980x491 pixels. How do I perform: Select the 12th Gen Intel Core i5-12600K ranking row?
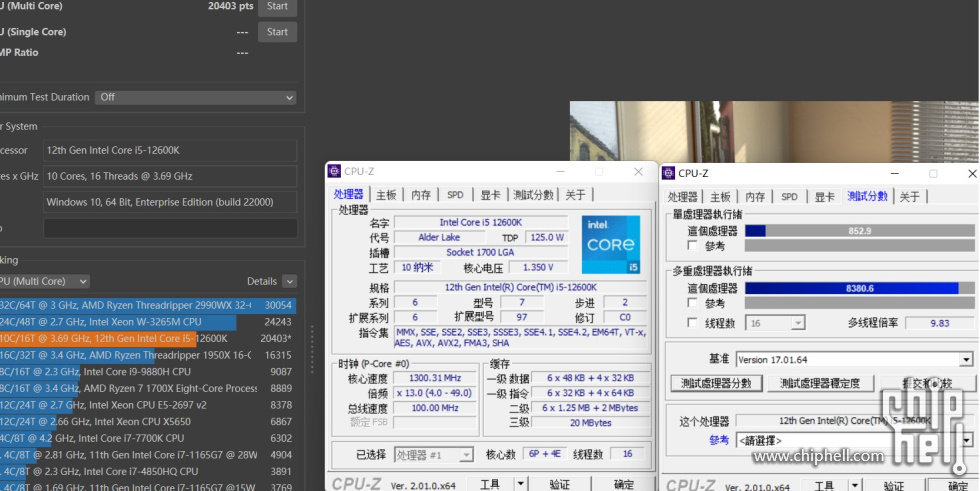148,339
